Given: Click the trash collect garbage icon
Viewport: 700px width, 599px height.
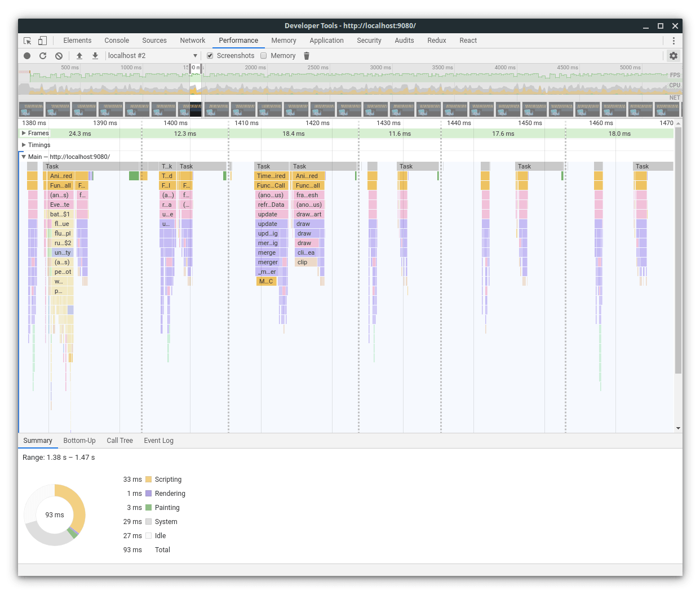Looking at the screenshot, I should [x=307, y=56].
